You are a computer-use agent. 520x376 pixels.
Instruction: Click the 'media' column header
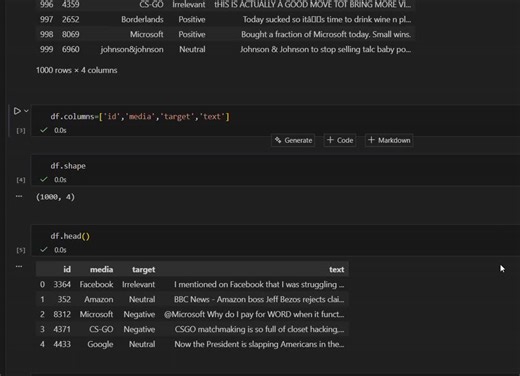pos(101,269)
